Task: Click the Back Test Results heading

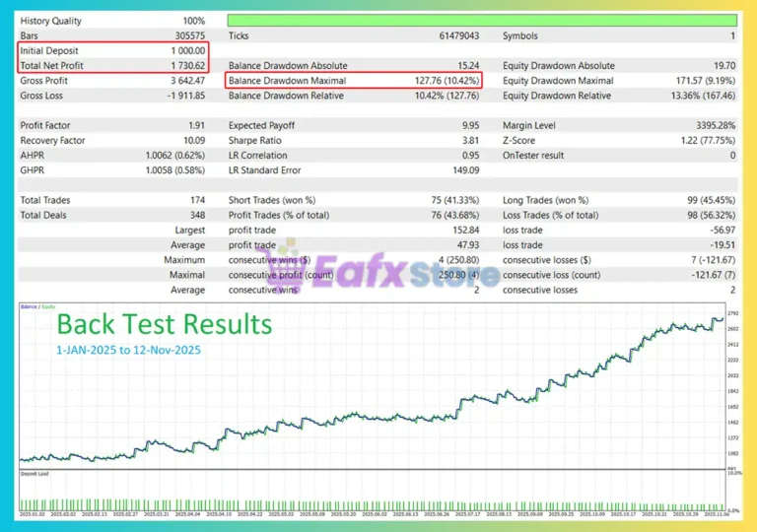Action: 165,324
